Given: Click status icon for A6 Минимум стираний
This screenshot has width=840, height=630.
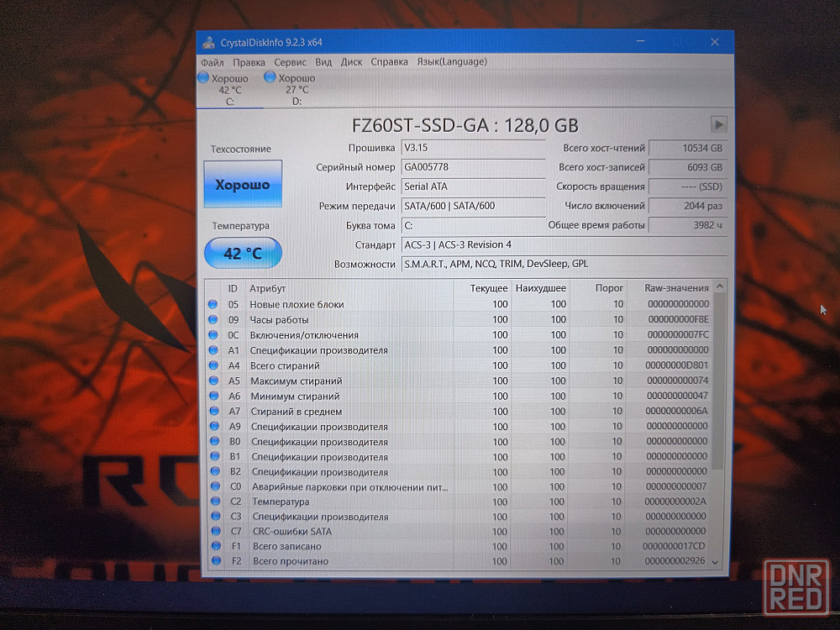Looking at the screenshot, I should [x=214, y=396].
